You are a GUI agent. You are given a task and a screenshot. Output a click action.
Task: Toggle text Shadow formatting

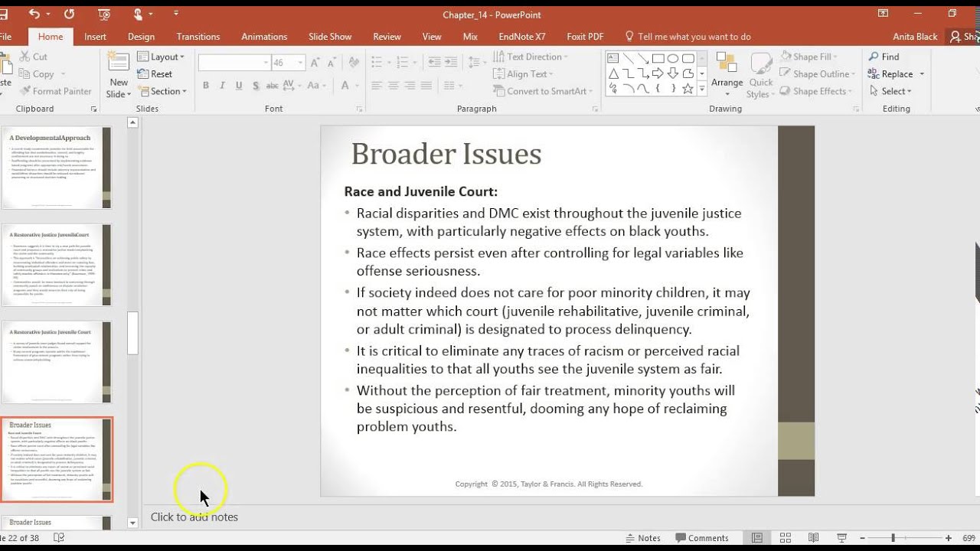tap(256, 86)
